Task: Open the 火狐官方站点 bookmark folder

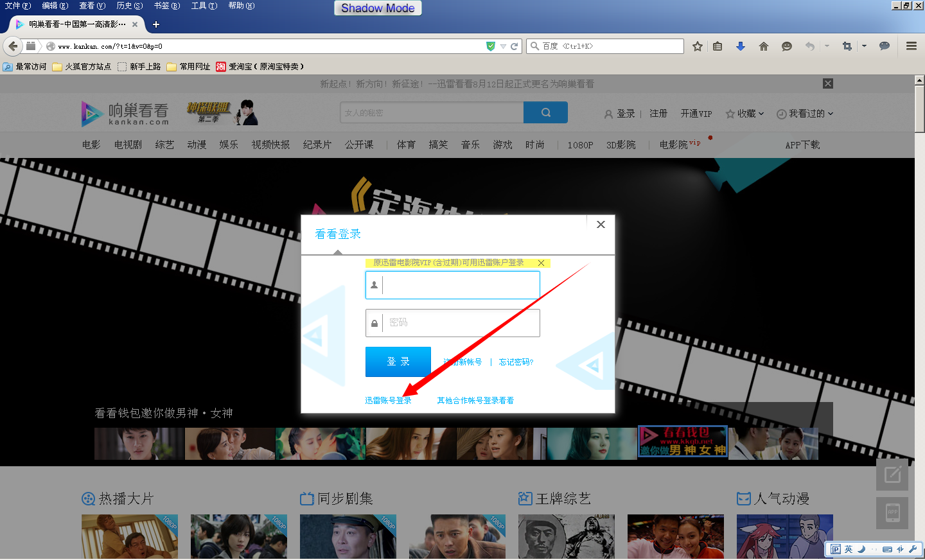Action: (82, 67)
